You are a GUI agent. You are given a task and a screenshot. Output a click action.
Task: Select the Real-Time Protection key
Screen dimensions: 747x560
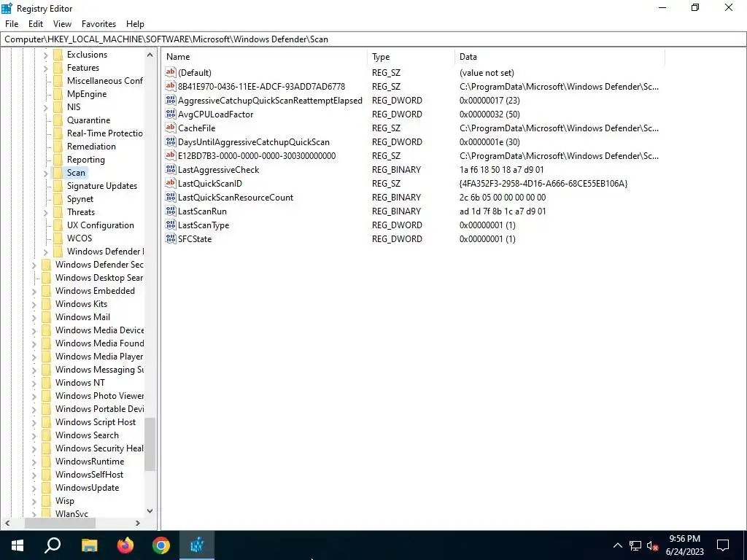105,133
